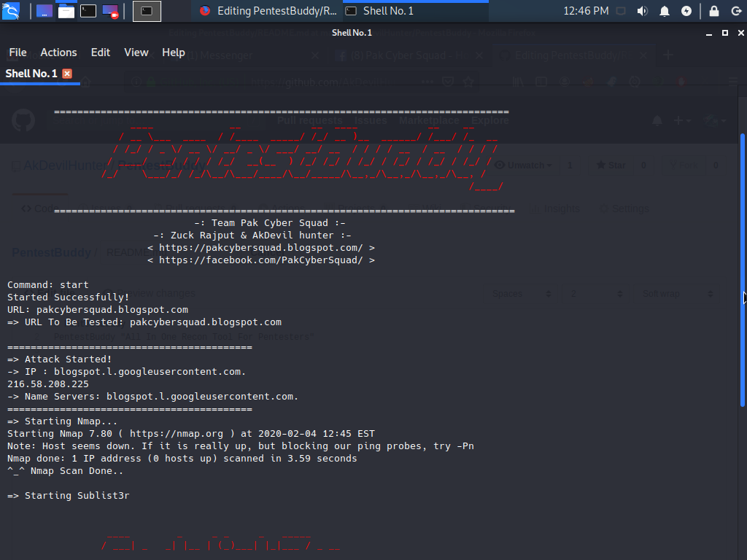Click 'Zuck Rajput & AkDevil hunter' text
747x560 pixels.
pos(252,236)
